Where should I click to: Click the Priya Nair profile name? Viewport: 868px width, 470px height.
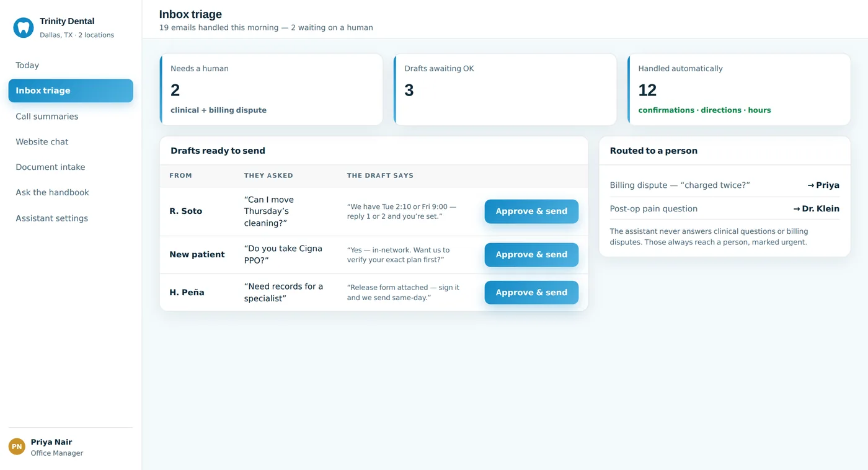coord(51,442)
